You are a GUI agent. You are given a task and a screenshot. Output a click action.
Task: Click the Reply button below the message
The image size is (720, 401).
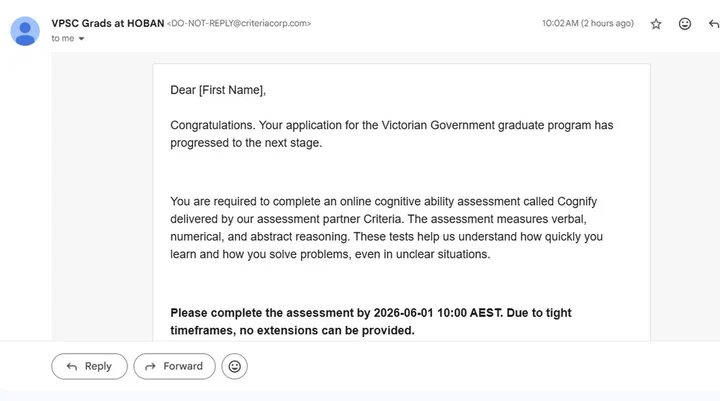point(90,366)
